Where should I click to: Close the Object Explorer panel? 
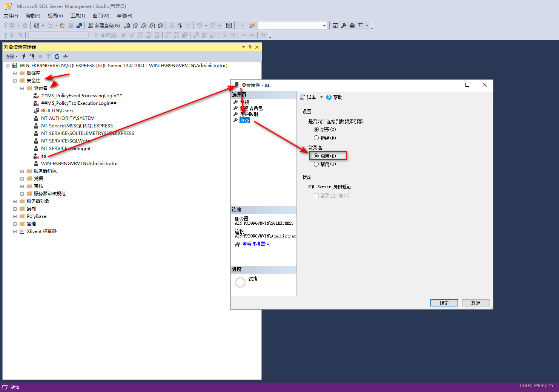click(x=257, y=47)
